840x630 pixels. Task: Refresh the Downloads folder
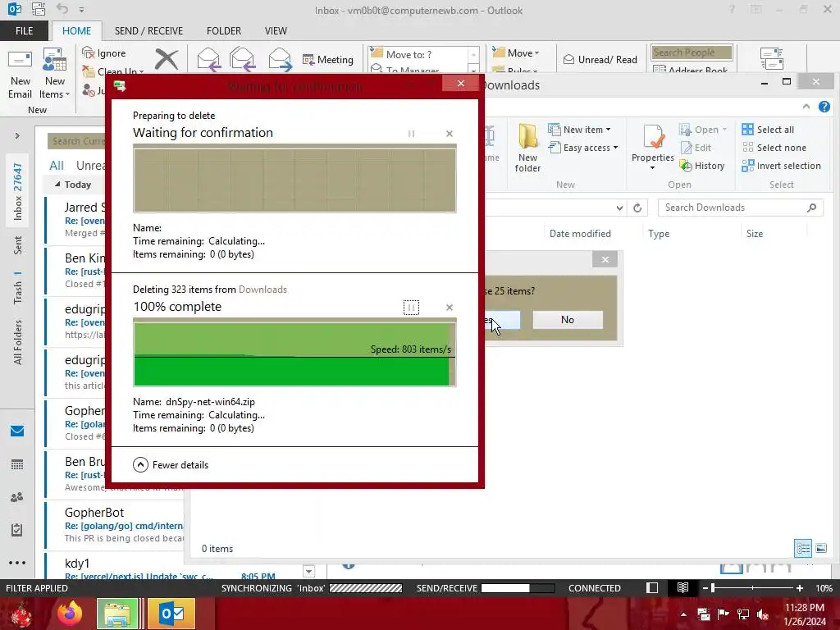637,208
